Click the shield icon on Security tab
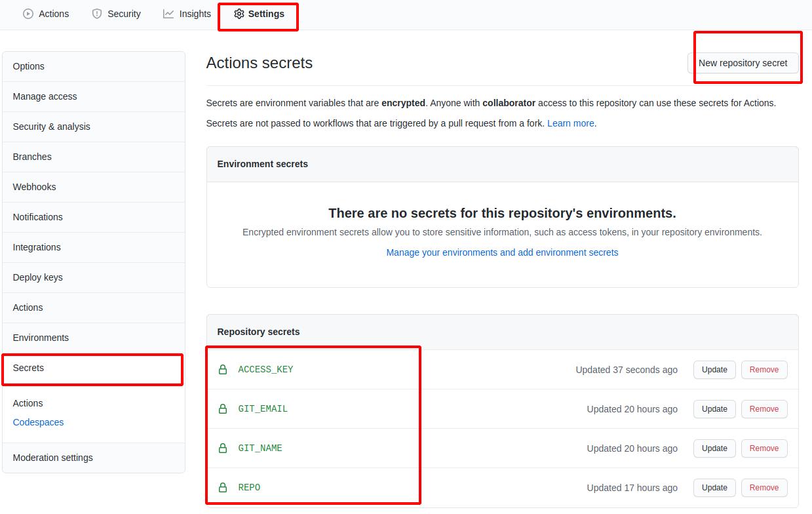The width and height of the screenshot is (812, 514). [x=97, y=14]
